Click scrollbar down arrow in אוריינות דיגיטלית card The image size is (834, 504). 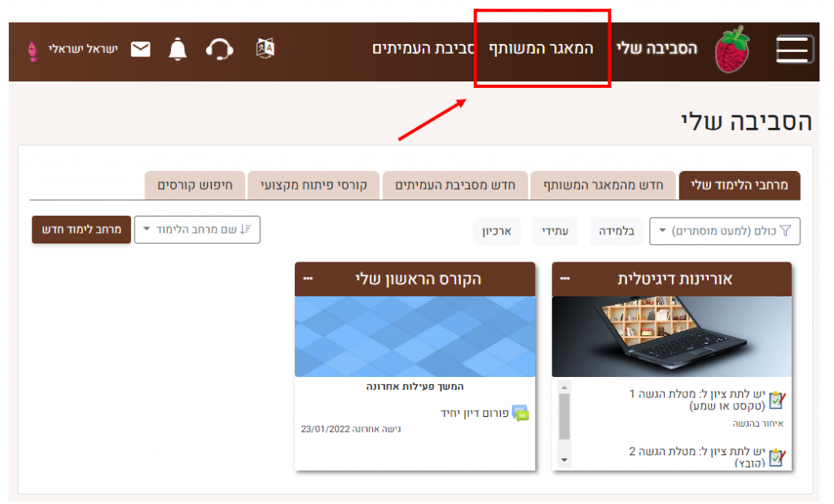pos(564,460)
